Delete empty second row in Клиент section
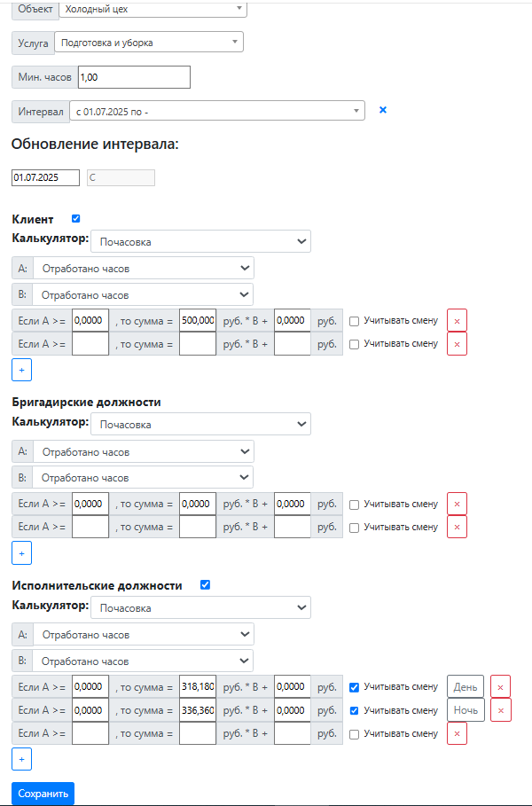The image size is (532, 806). (x=457, y=344)
